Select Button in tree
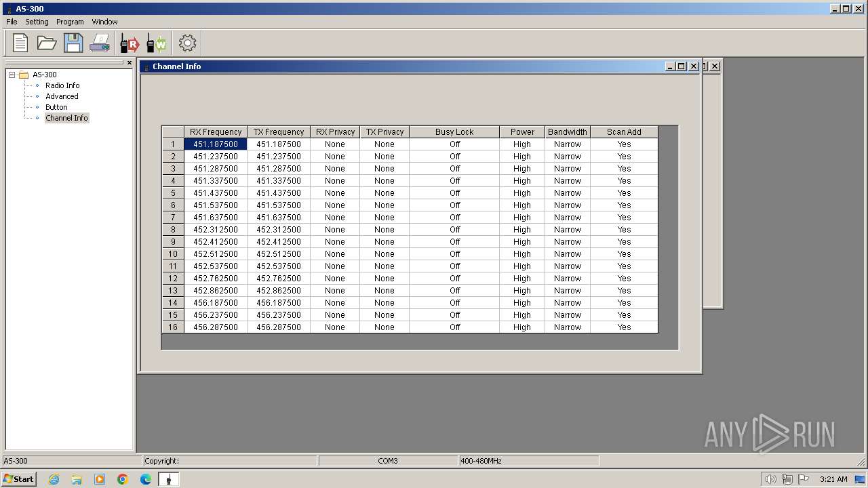The height and width of the screenshot is (488, 868). click(x=56, y=107)
